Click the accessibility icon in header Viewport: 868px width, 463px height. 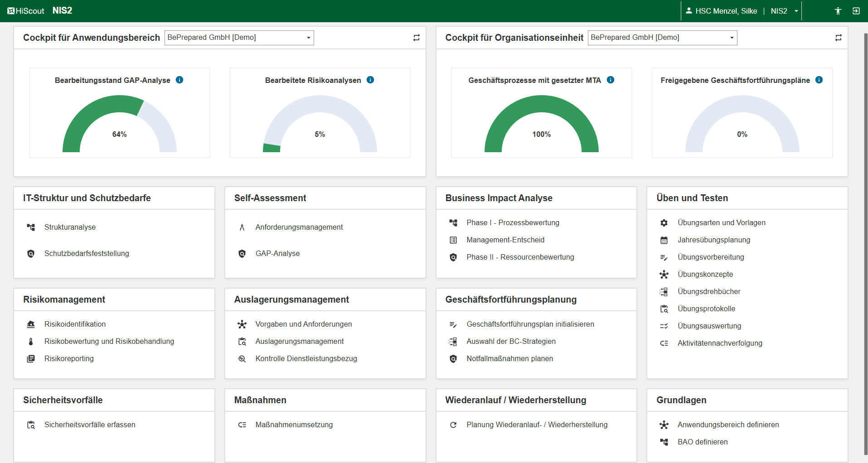coord(838,11)
